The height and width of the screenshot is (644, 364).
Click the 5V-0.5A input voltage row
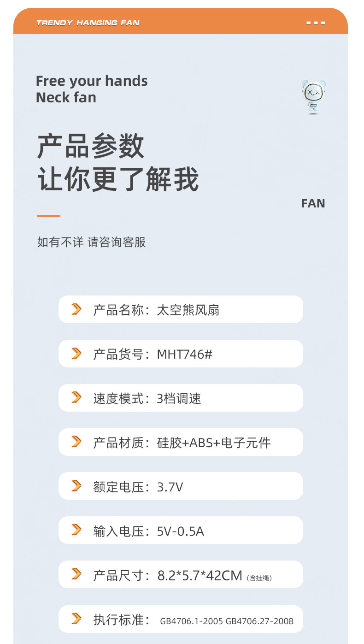tap(181, 530)
